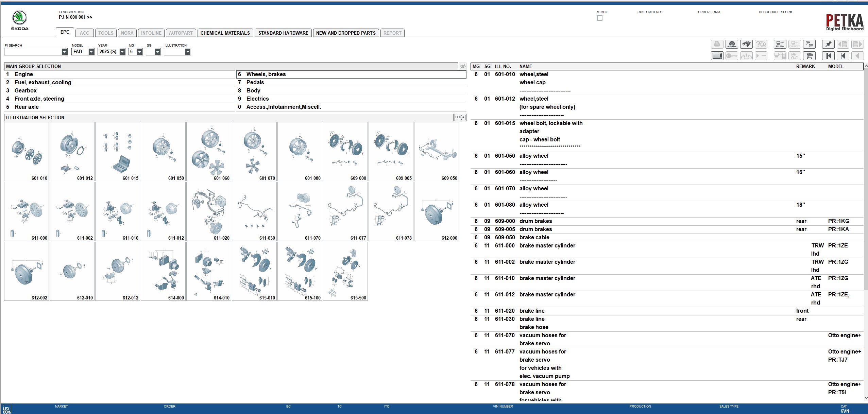Open the ELSA link icon
Viewport: 868px width, 414px height.
tap(780, 44)
